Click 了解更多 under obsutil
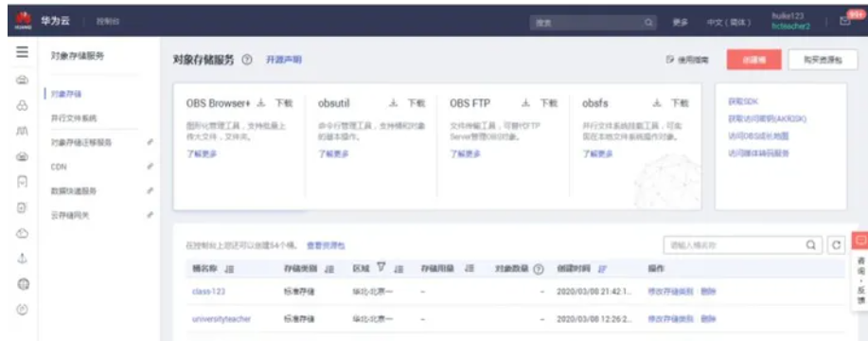This screenshot has height=341, width=868. pos(333,153)
